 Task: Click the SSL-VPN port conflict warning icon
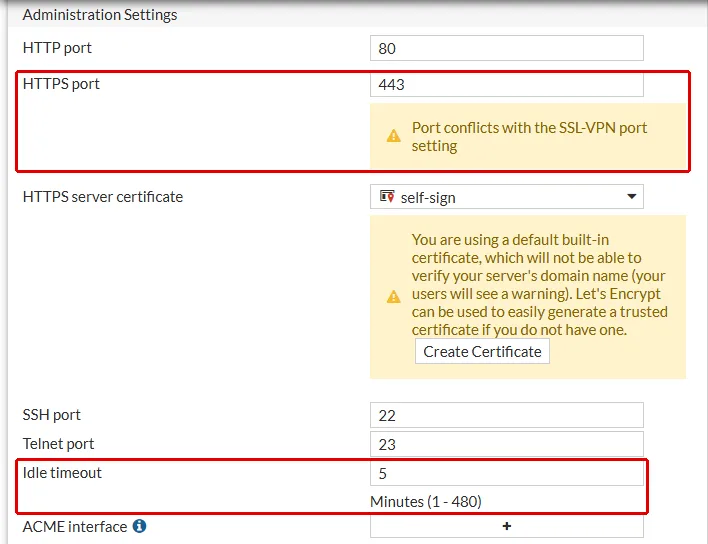[x=393, y=136]
